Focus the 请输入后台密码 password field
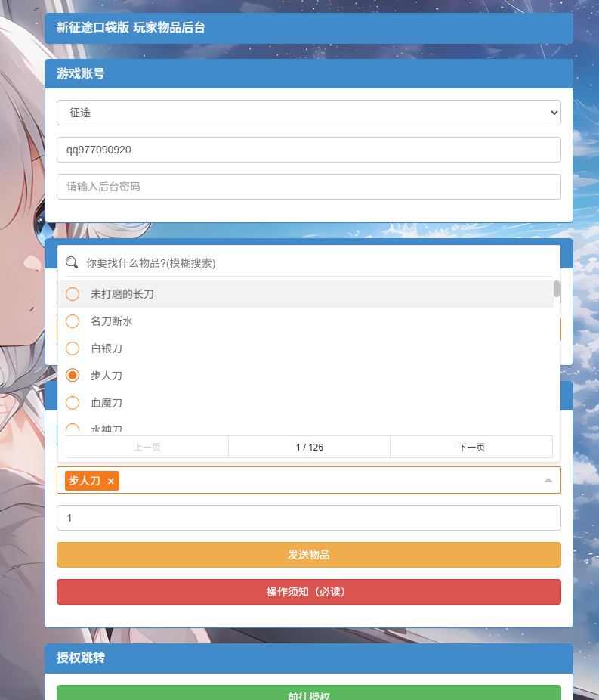 click(x=309, y=187)
